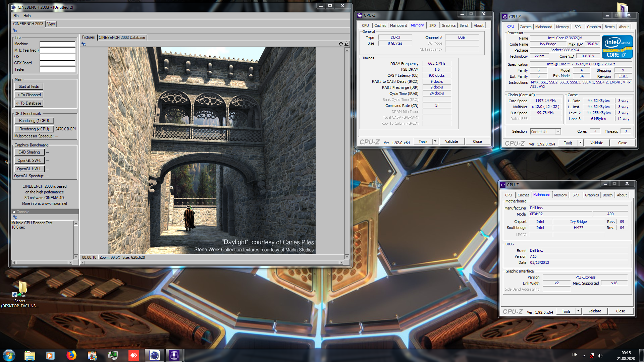Screen dimensions: 644x362
Task: Click the Machine input field
Action: click(x=57, y=44)
